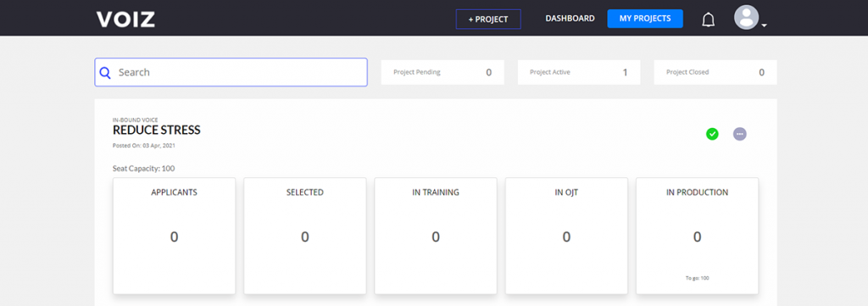Open the notifications bell

708,20
